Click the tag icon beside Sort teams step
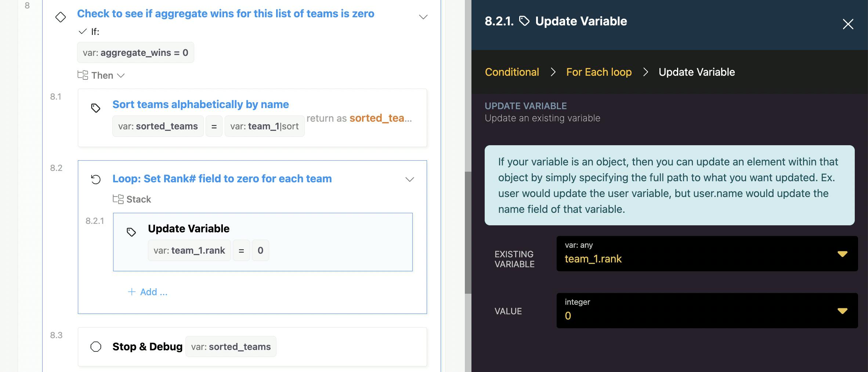This screenshot has width=868, height=372. coord(95,108)
